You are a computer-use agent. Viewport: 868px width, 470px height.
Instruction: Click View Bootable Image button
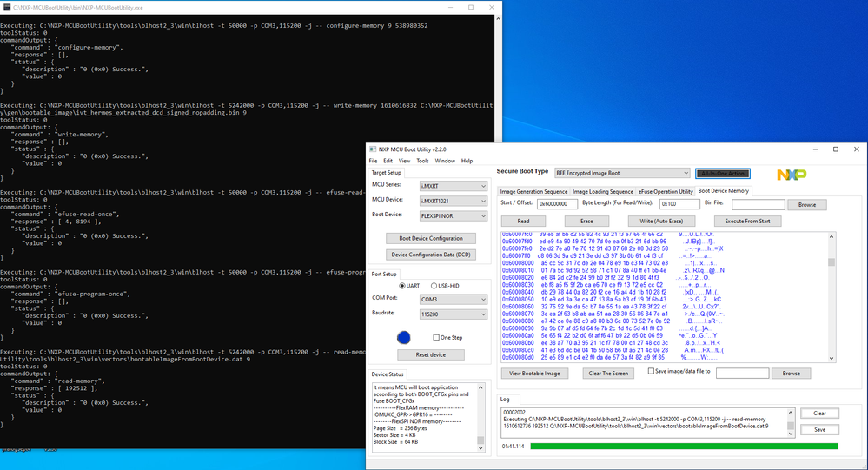point(534,374)
